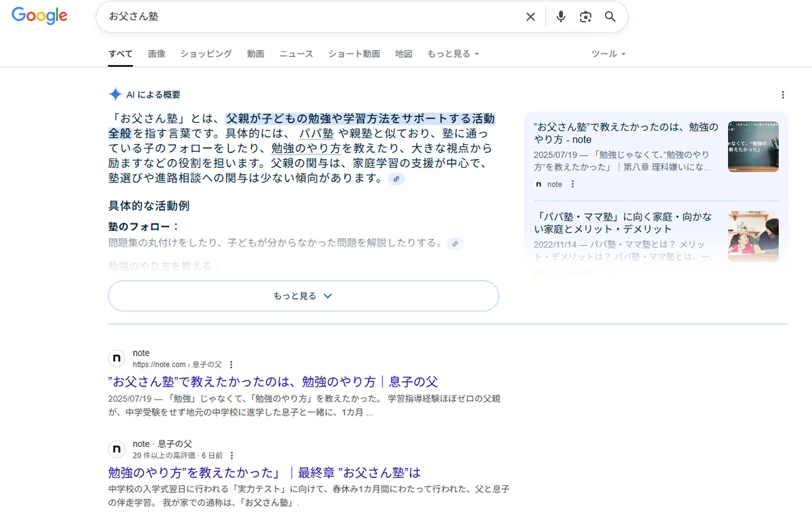Open AI overview three-dot options menu
This screenshot has width=812, height=520.
click(x=783, y=95)
